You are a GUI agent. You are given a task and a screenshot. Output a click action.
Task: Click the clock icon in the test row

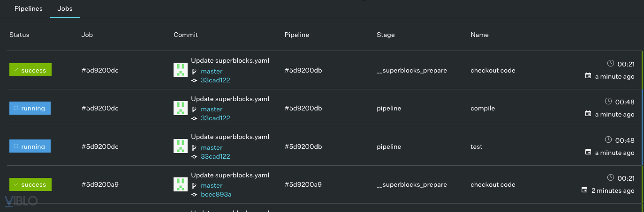pyautogui.click(x=608, y=139)
